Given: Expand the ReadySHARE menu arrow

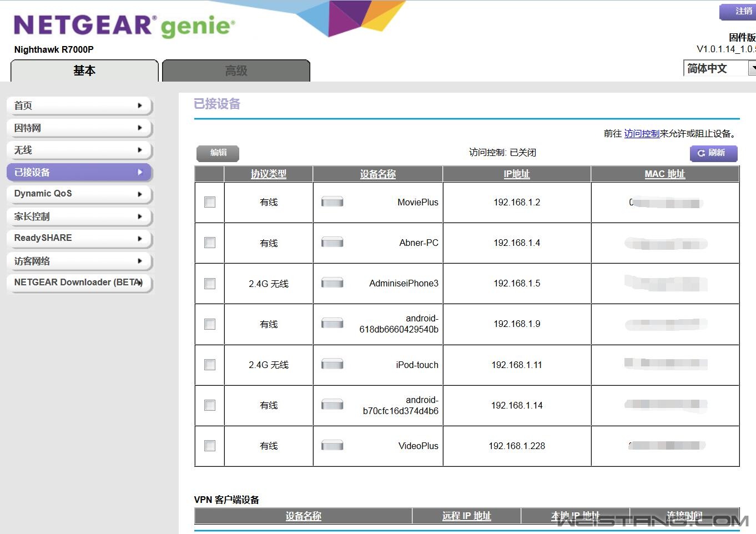Looking at the screenshot, I should [140, 239].
